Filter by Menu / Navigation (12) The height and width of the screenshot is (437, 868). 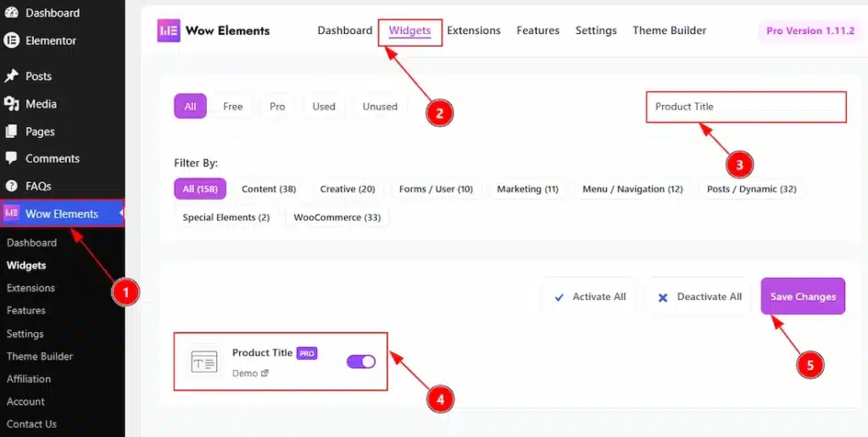pyautogui.click(x=632, y=189)
